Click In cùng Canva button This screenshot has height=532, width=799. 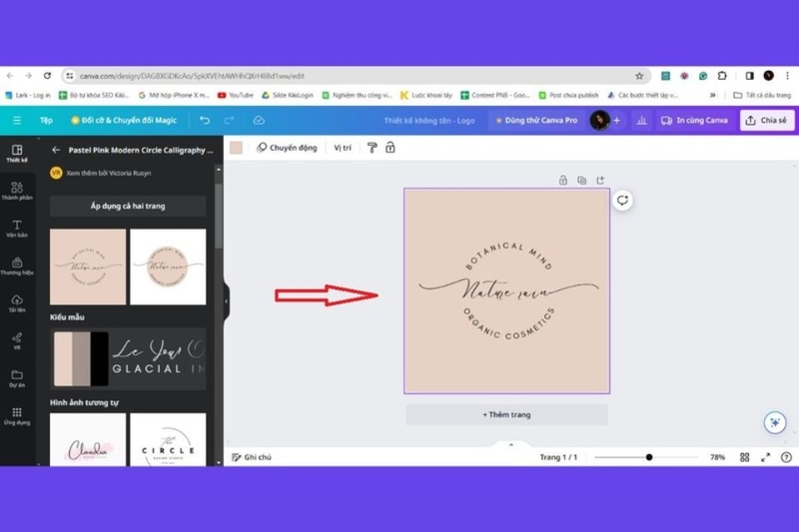pyautogui.click(x=695, y=120)
